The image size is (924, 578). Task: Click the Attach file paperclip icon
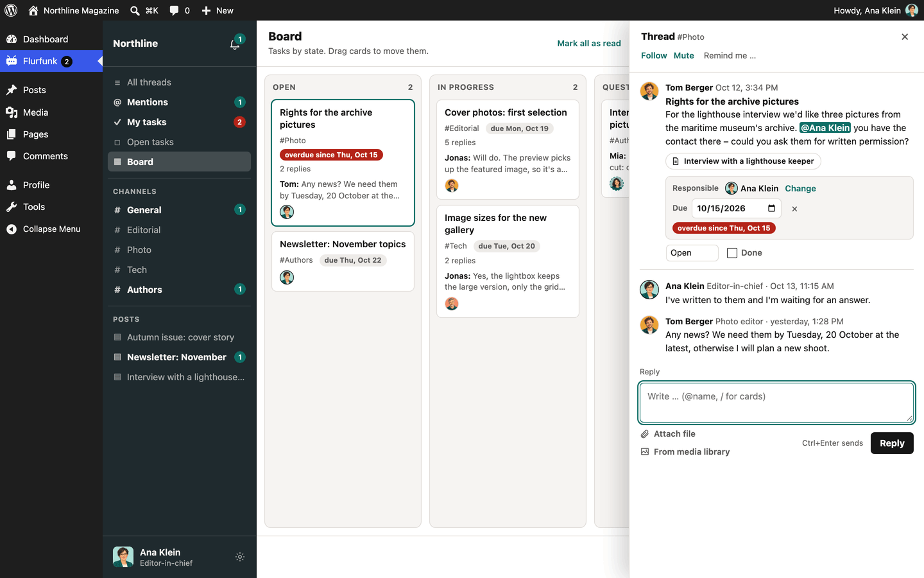(x=645, y=434)
